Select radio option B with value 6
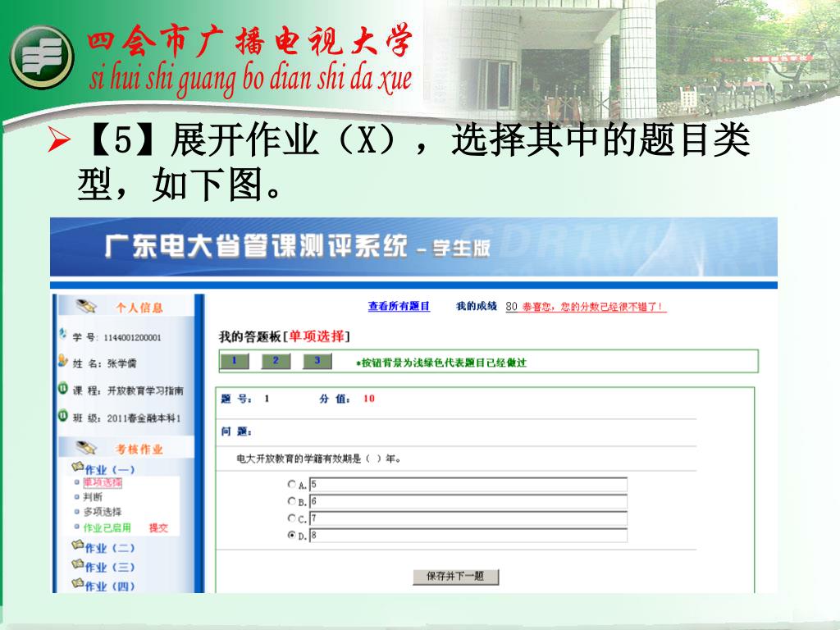The height and width of the screenshot is (630, 840). click(x=291, y=501)
